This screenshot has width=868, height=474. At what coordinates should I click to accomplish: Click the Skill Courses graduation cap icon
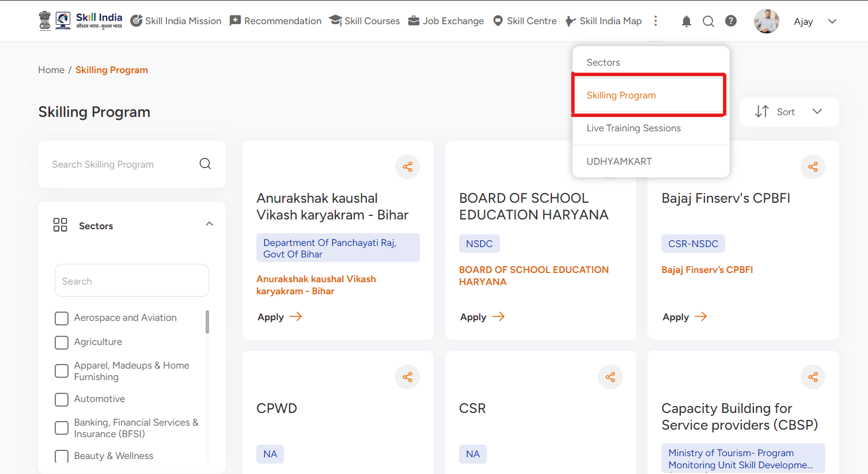click(335, 20)
